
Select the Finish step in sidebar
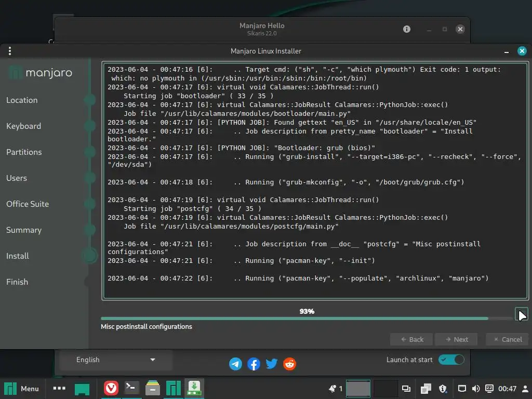click(x=17, y=282)
